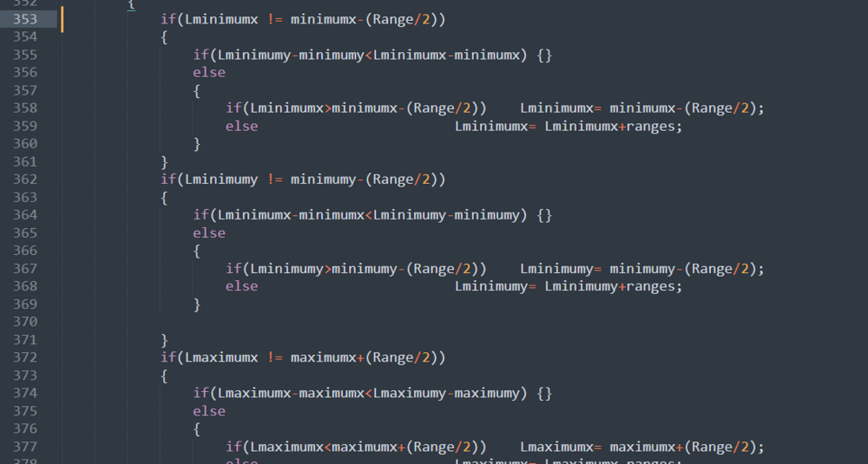The width and height of the screenshot is (868, 464).
Task: Click the empty line's number 370
Action: (25, 321)
